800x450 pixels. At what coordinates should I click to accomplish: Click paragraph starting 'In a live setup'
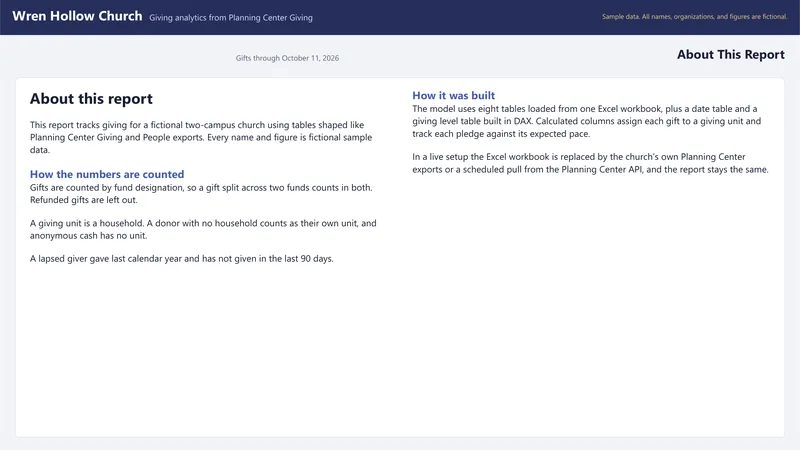click(x=590, y=163)
